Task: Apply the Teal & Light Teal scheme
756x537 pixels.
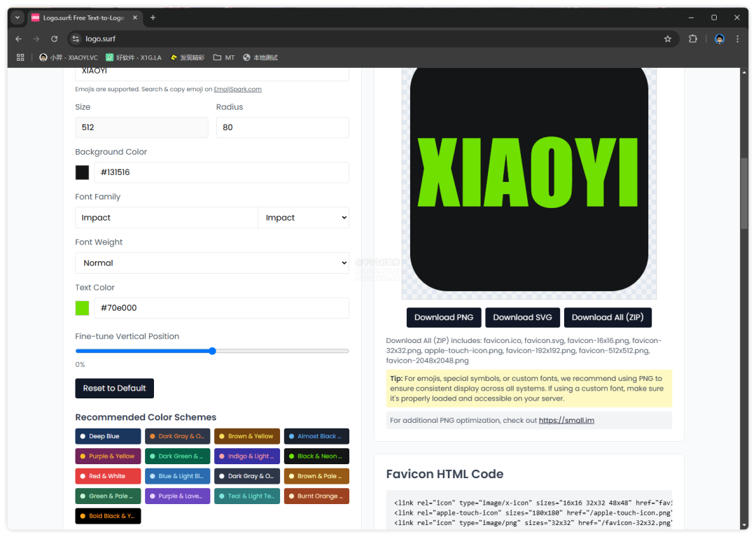Action: click(247, 496)
